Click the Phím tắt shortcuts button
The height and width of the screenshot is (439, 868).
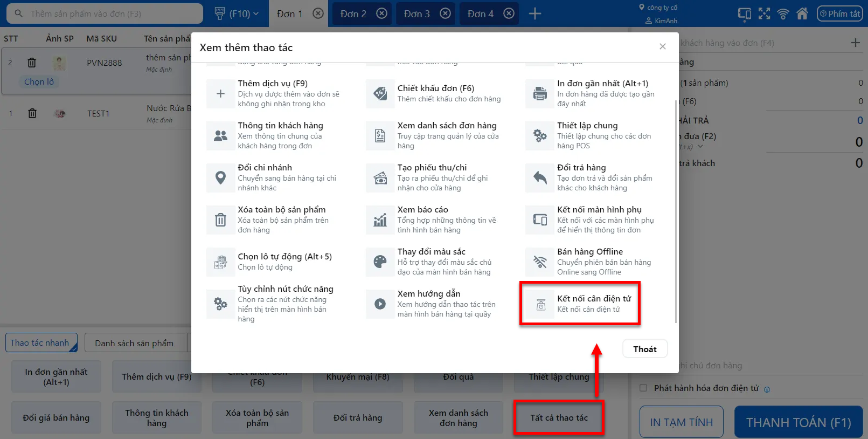(x=839, y=13)
